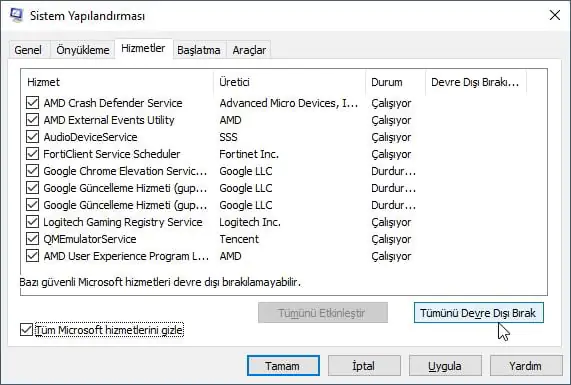Uncheck AMD Crash Defender Service checkbox

point(32,103)
